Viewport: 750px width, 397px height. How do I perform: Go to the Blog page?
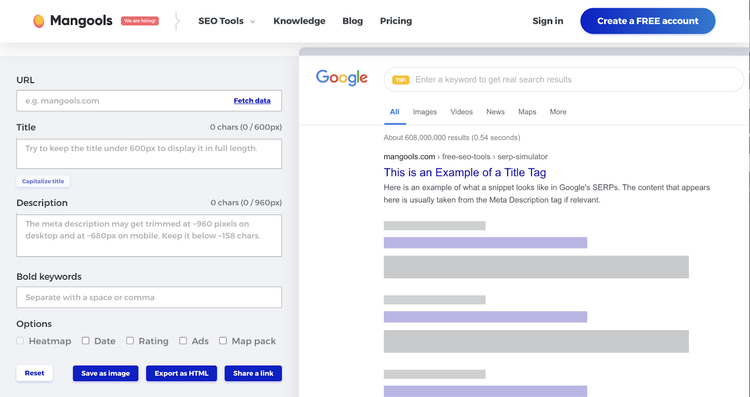click(353, 21)
